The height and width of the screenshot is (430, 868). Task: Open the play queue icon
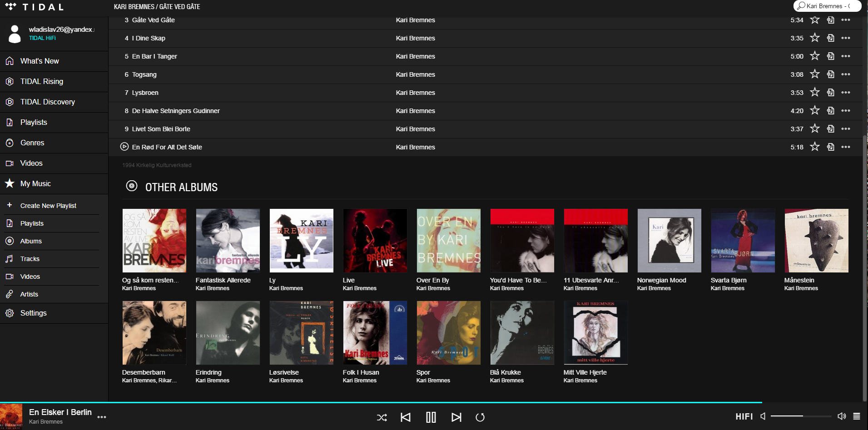click(857, 416)
